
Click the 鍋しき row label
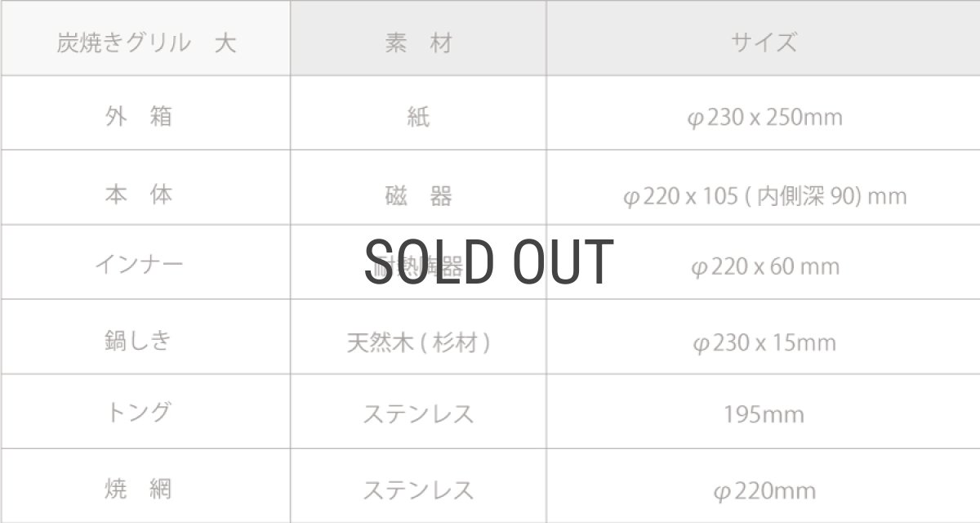[x=139, y=340]
